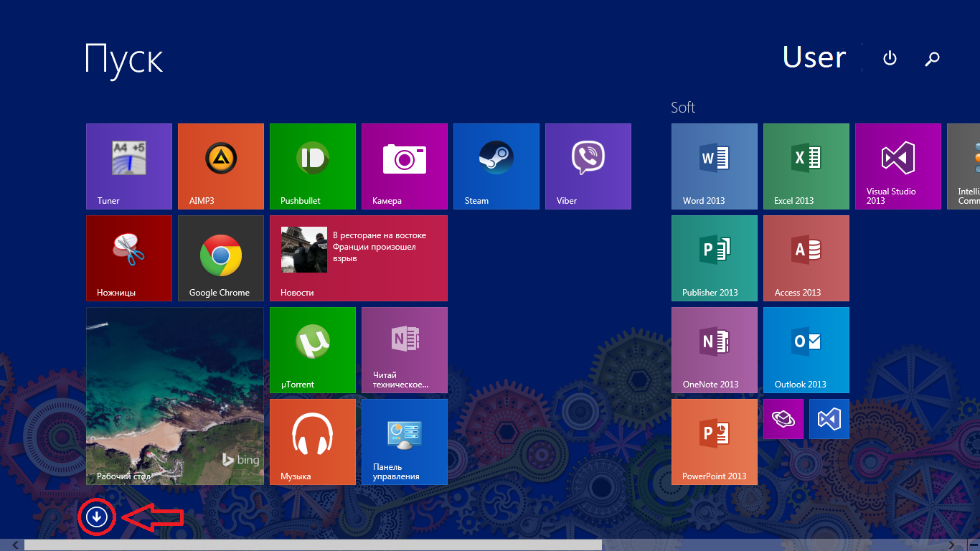Open the Читай техническое OneNote tile
Viewport: 980px width, 551px height.
point(405,350)
